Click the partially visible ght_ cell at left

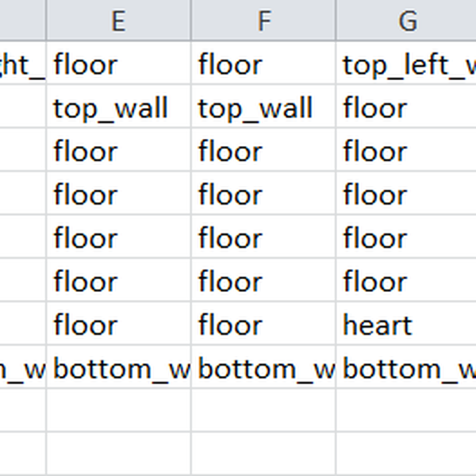[x=22, y=65]
